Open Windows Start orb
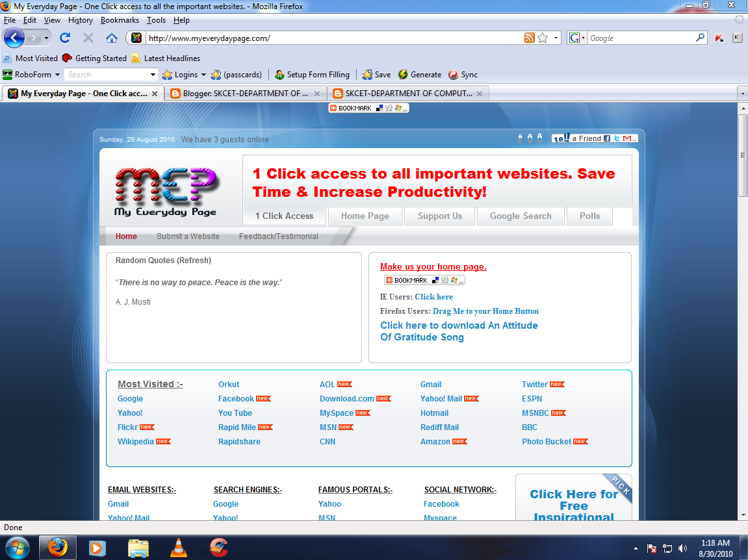Screen dimensions: 748x560 click(x=17, y=548)
